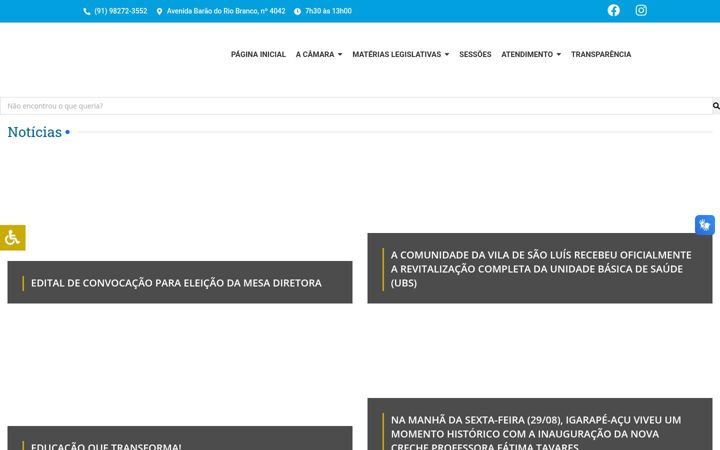Expand the Matérias Legislativas dropdown

(x=400, y=54)
